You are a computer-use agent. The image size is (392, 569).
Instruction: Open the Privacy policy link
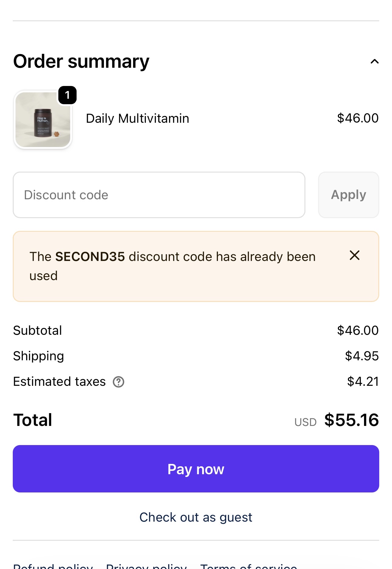click(x=146, y=566)
